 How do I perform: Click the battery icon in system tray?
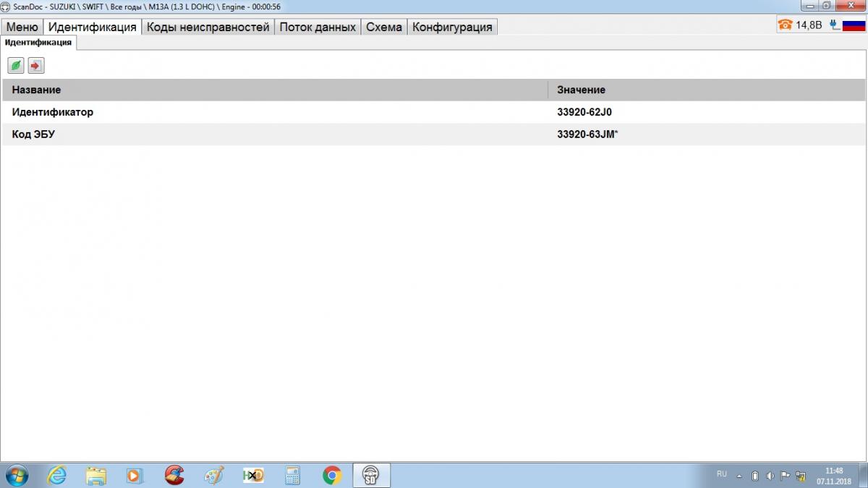(755, 476)
